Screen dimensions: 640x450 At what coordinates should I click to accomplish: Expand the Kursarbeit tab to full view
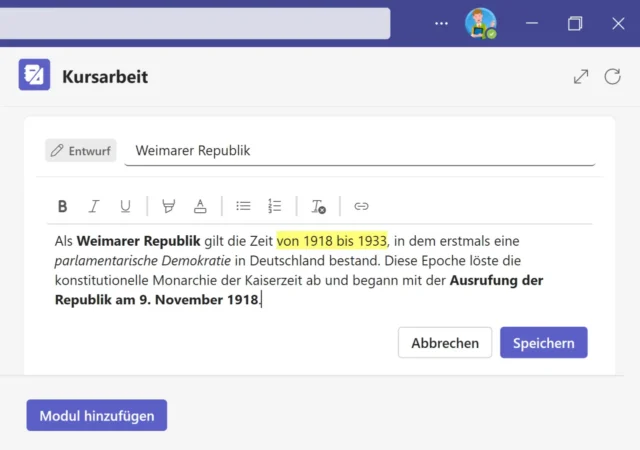click(x=580, y=76)
